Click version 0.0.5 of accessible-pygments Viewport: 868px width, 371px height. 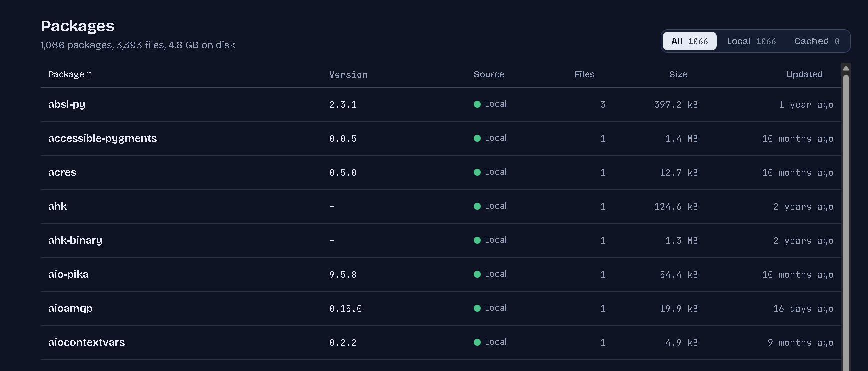click(x=343, y=138)
